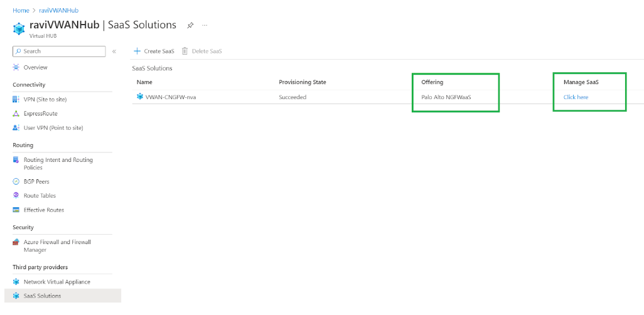Click the Create SaaS plus icon
This screenshot has width=644, height=315.
[x=137, y=51]
